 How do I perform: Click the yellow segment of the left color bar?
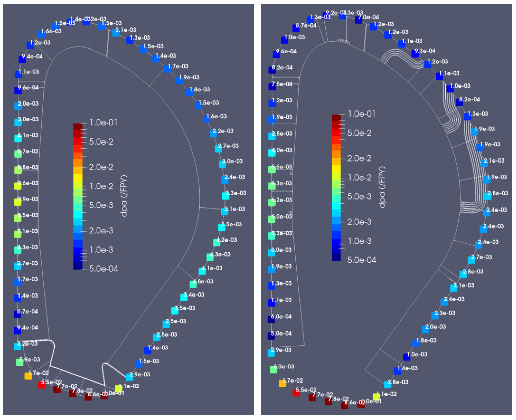(x=78, y=178)
